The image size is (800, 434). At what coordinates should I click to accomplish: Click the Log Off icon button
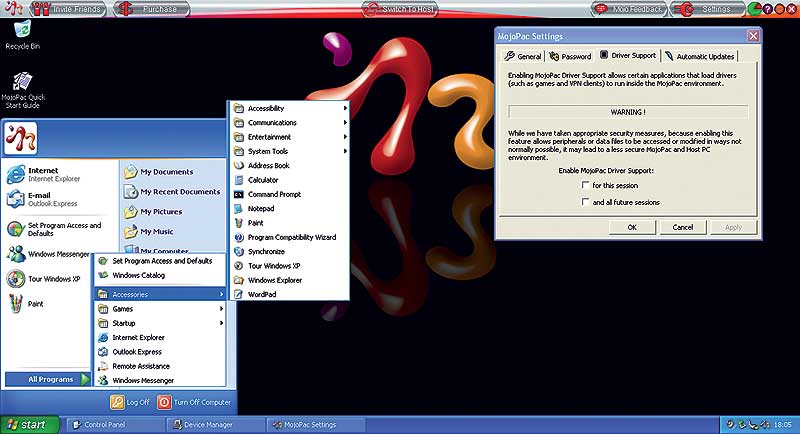pyautogui.click(x=117, y=402)
